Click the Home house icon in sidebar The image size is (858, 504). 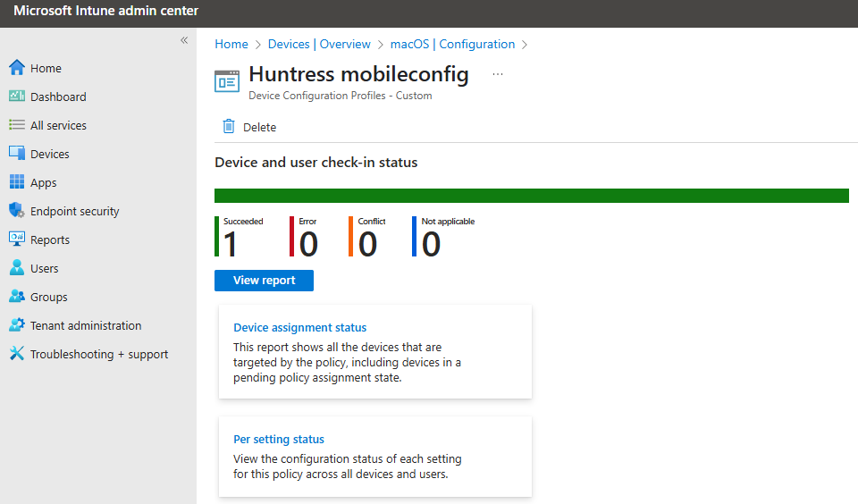[x=17, y=67]
